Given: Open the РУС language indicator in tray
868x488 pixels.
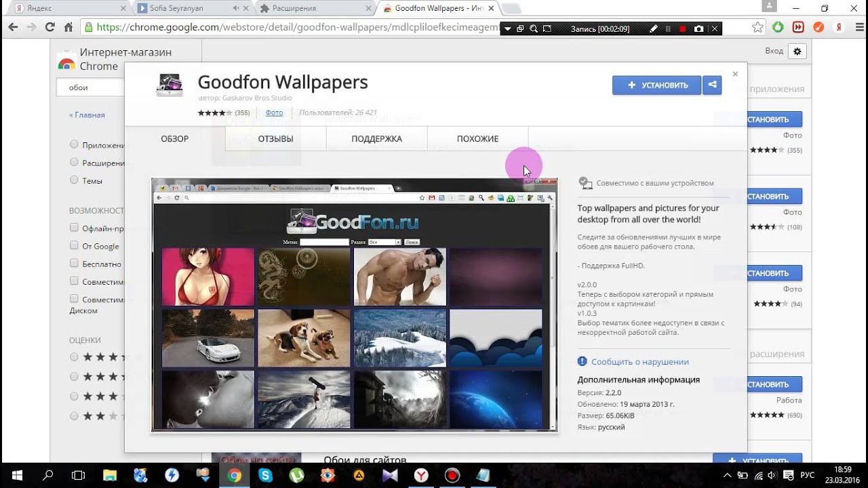Looking at the screenshot, I should [x=807, y=476].
